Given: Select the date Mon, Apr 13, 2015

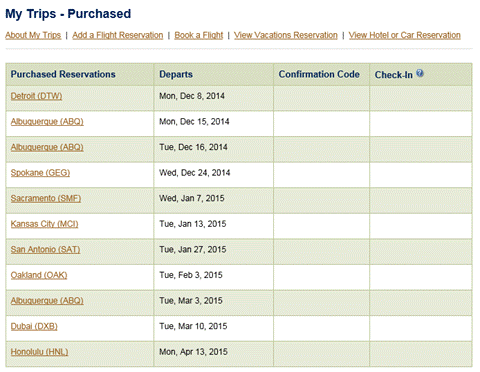Looking at the screenshot, I should point(194,352).
